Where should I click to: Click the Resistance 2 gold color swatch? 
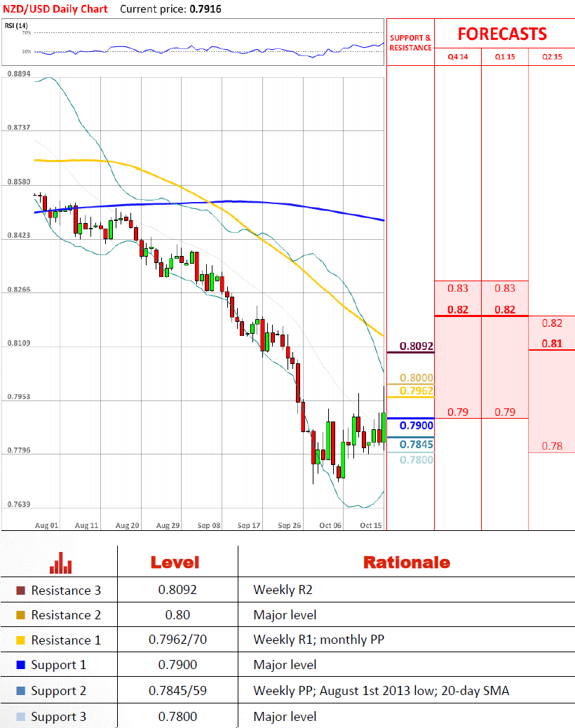pyautogui.click(x=20, y=615)
